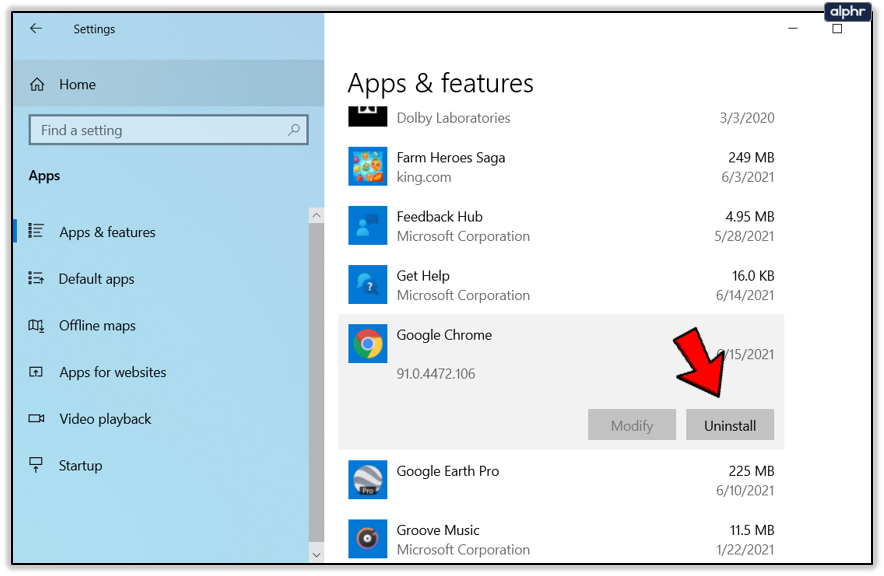Select the Google Earth Pro entry name
This screenshot has width=884, height=576.
point(448,471)
